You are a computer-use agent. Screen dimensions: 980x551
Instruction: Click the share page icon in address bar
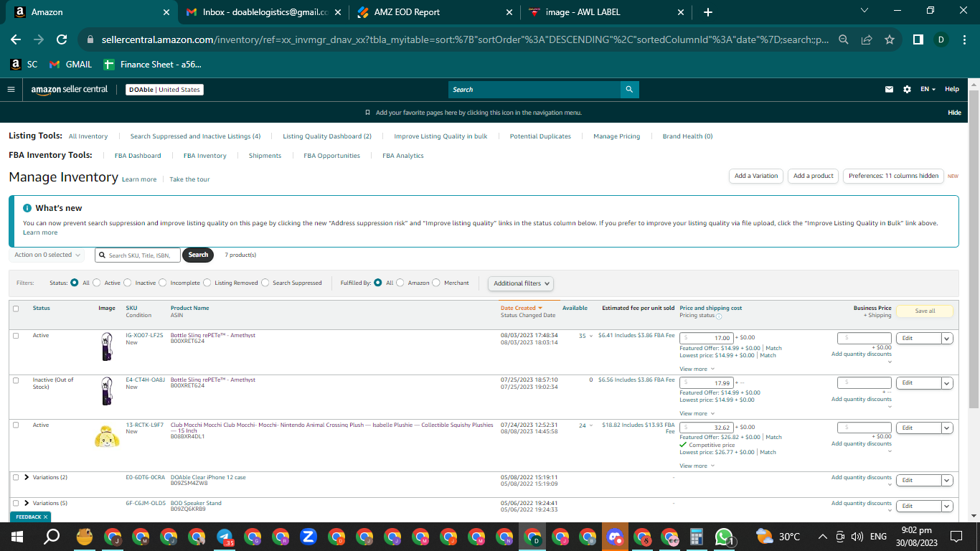point(867,40)
